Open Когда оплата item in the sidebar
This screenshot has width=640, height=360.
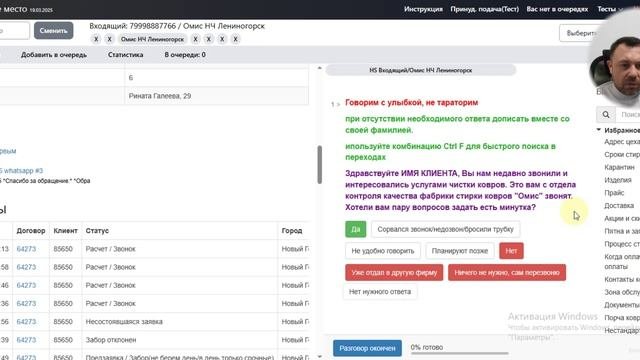point(622,261)
